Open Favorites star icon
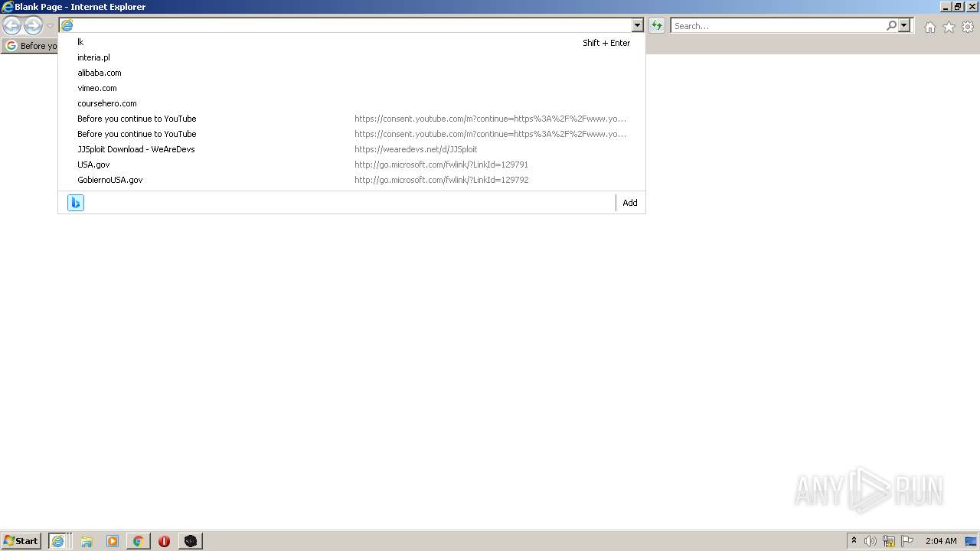This screenshot has width=980, height=551. (949, 27)
